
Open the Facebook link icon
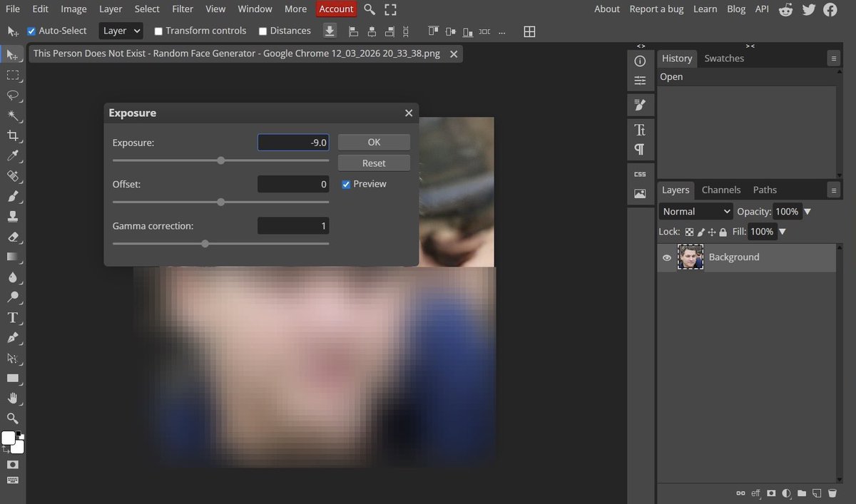[x=830, y=9]
